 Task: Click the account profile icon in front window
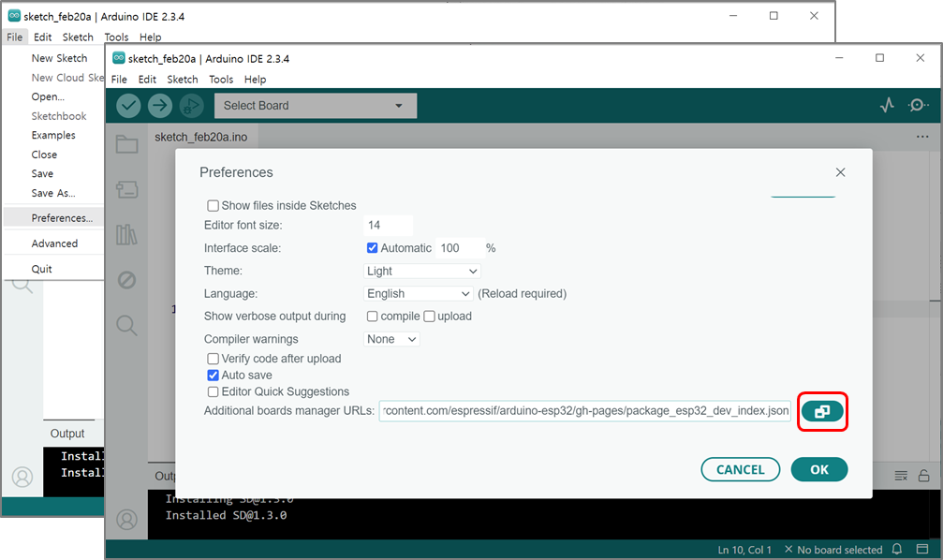point(127,520)
